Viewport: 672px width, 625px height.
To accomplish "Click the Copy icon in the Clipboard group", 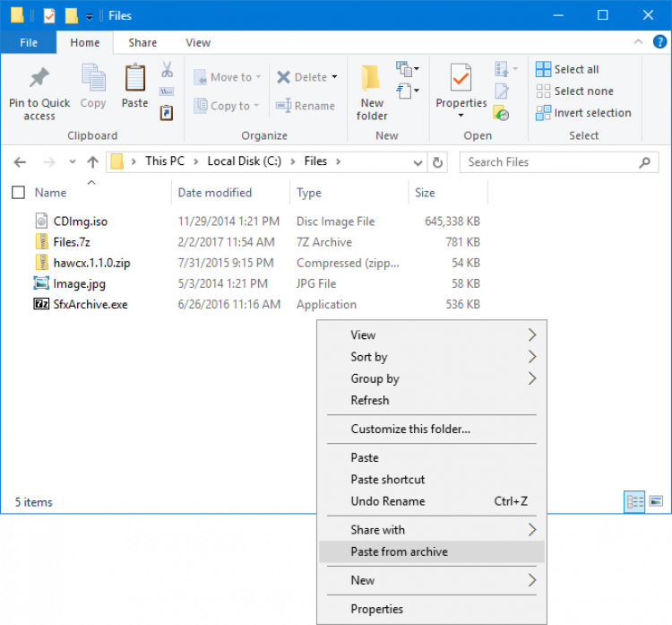I will tap(93, 78).
